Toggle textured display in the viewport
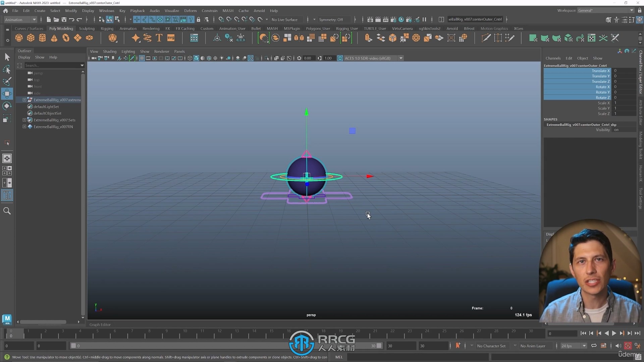 [215, 58]
